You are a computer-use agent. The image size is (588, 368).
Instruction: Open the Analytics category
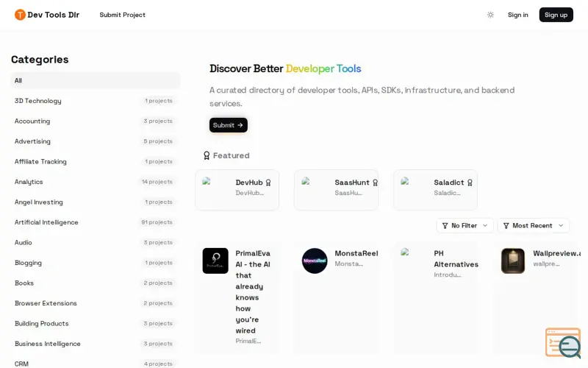tap(96, 182)
